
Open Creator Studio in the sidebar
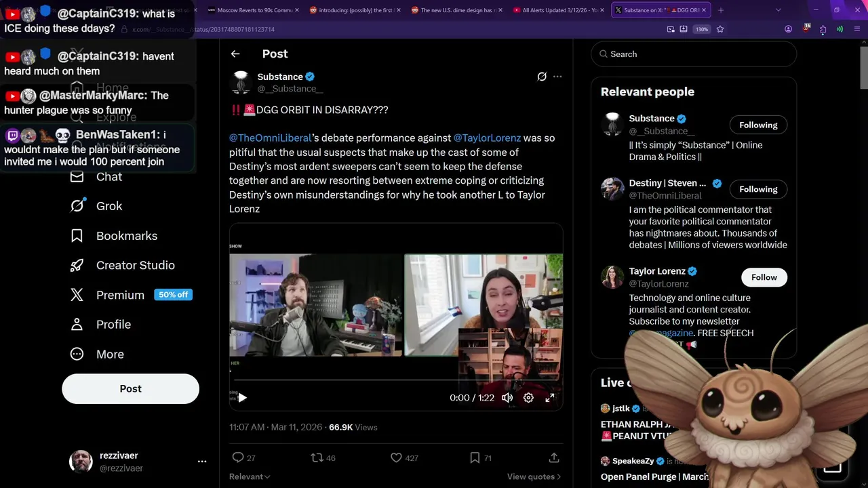(123, 265)
